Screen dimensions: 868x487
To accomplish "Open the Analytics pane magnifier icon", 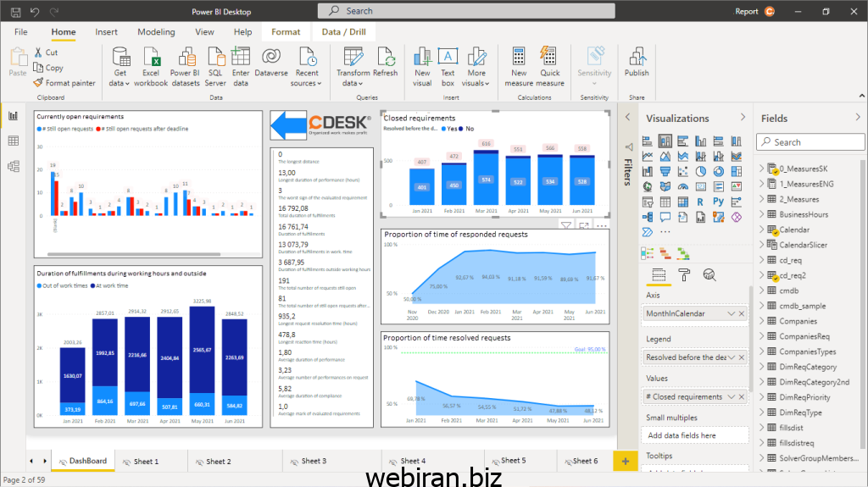I will click(x=709, y=274).
